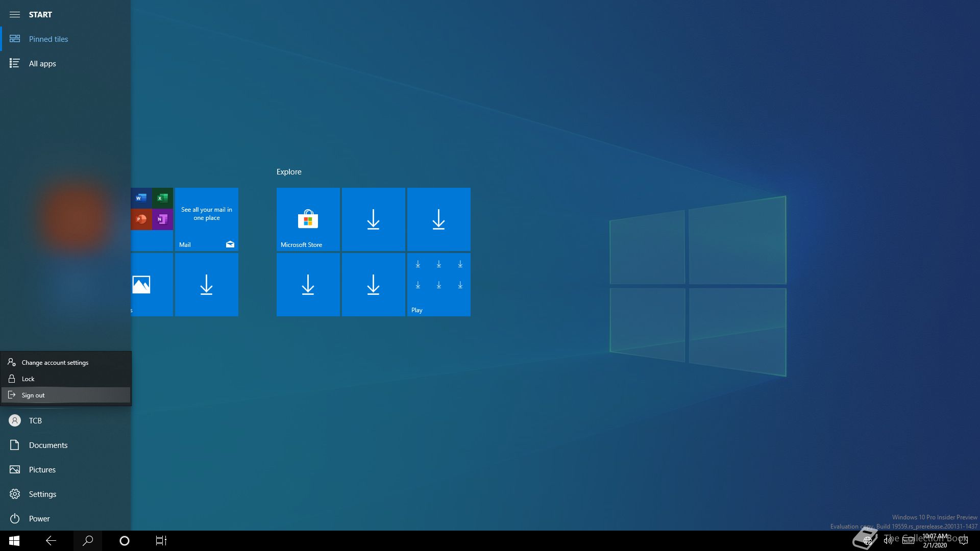Open volume control tray icon
This screenshot has width=980, height=551.
[888, 541]
